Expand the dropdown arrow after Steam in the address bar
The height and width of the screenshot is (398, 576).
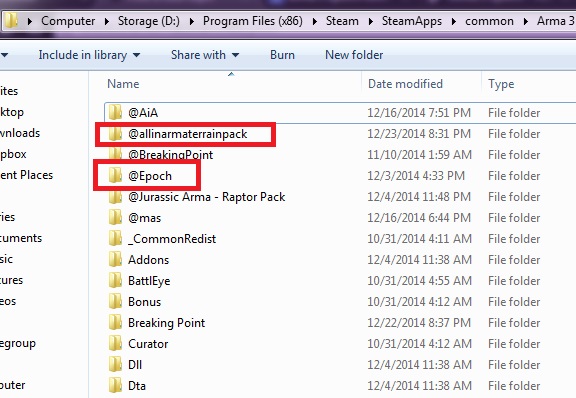(x=371, y=21)
